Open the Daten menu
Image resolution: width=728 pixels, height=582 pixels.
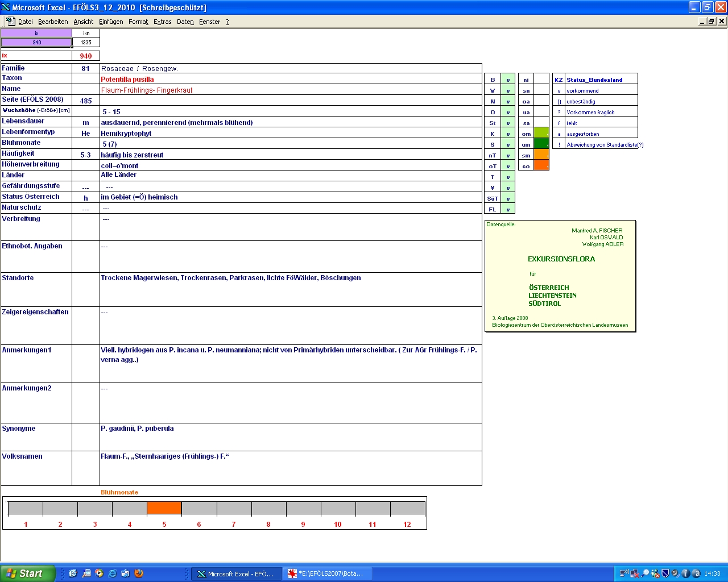tap(185, 22)
